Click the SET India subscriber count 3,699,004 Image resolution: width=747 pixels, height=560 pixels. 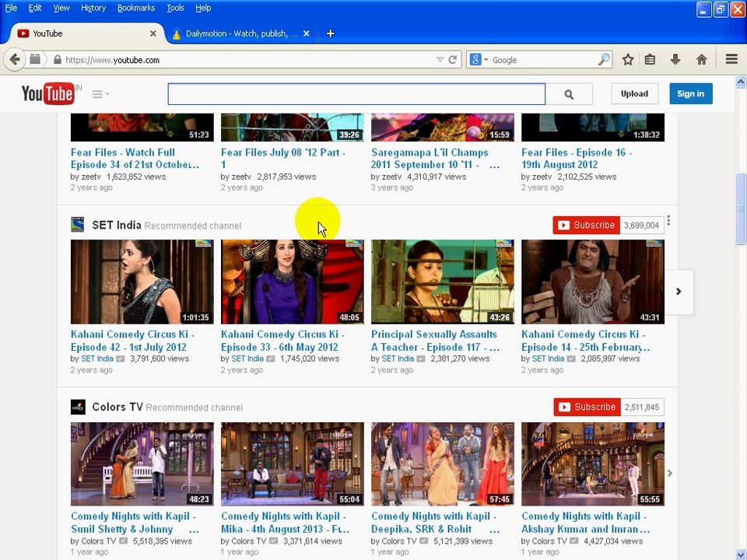point(641,226)
